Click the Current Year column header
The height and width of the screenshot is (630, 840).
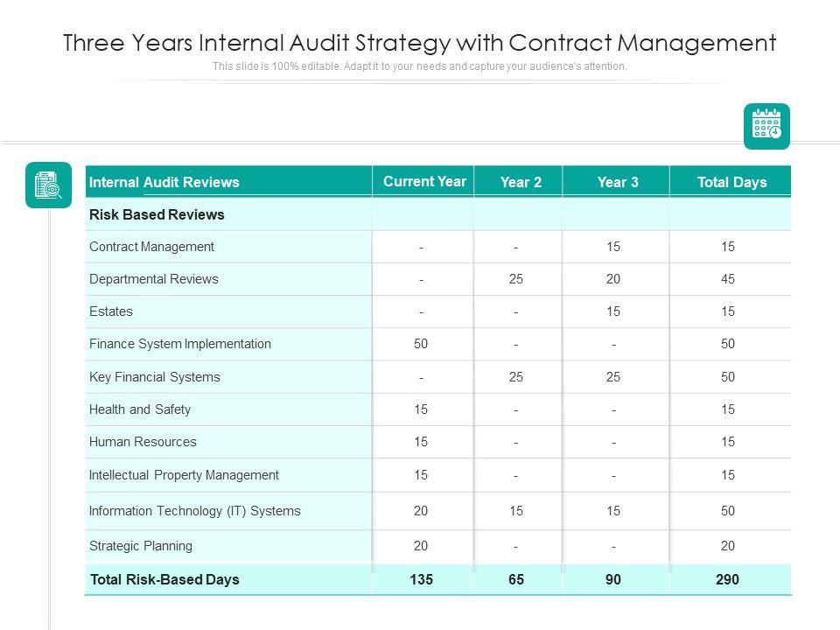424,181
